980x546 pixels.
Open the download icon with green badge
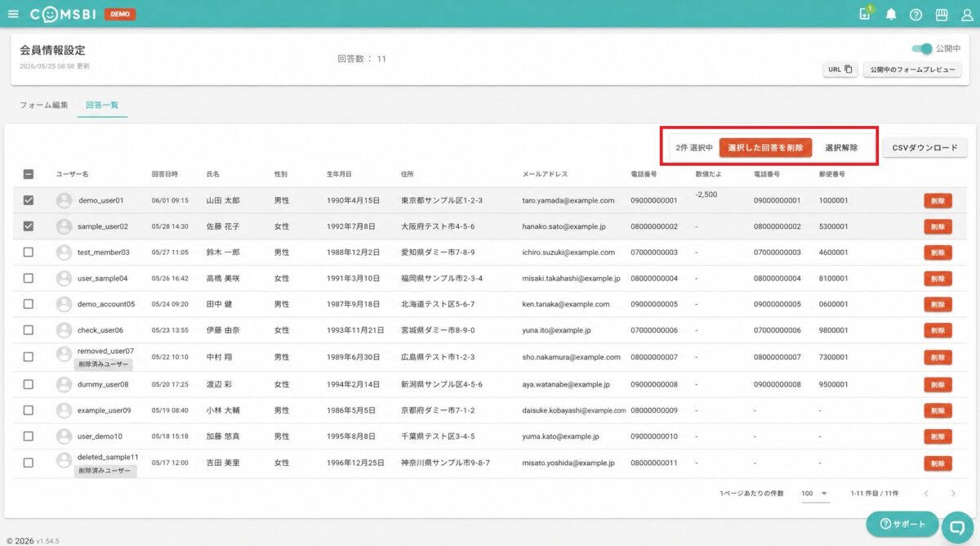(x=866, y=14)
